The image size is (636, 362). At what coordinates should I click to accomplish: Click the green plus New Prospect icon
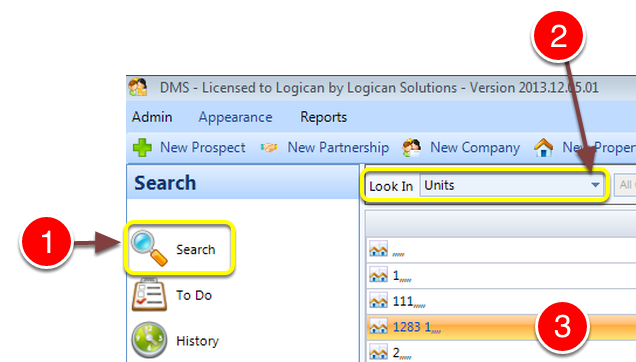point(142,147)
